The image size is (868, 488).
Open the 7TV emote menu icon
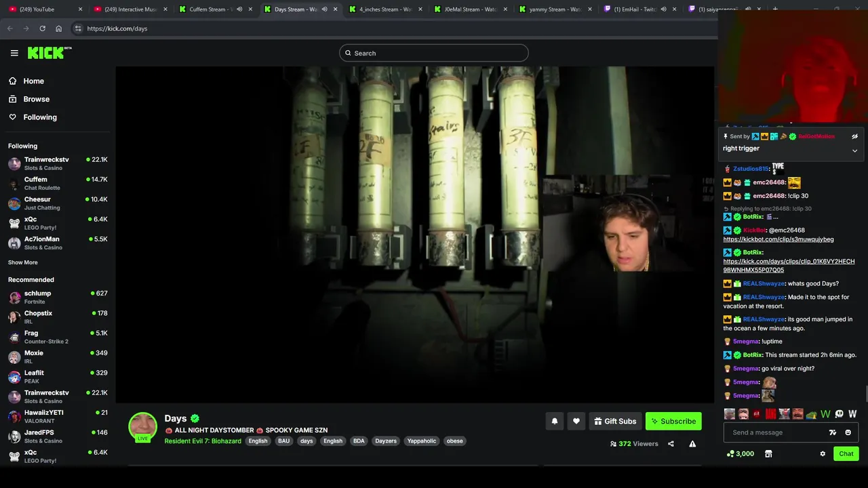pyautogui.click(x=833, y=432)
